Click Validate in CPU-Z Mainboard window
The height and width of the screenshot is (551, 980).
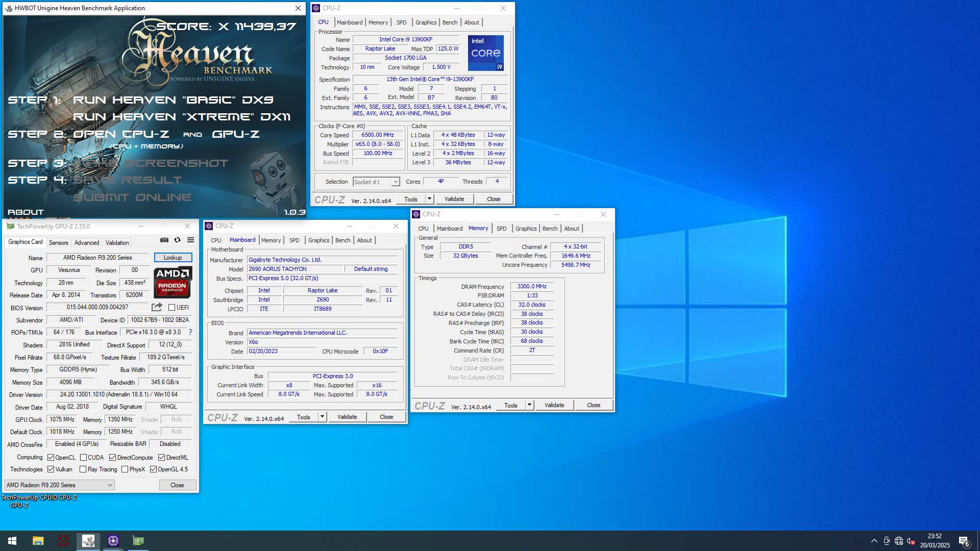coord(347,417)
